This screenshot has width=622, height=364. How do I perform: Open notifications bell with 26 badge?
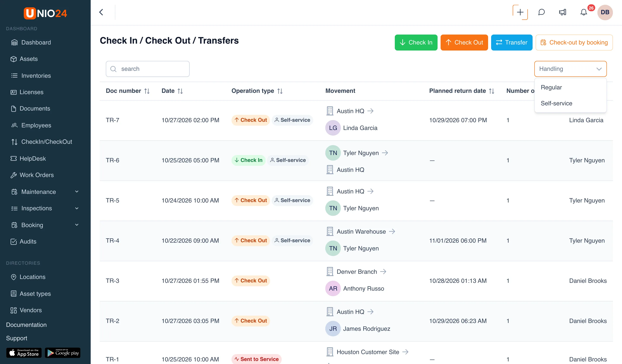pyautogui.click(x=584, y=12)
